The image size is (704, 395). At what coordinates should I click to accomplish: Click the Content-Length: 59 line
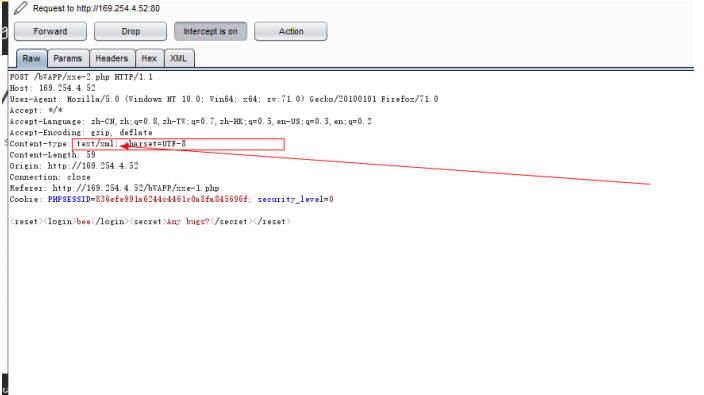click(x=53, y=155)
